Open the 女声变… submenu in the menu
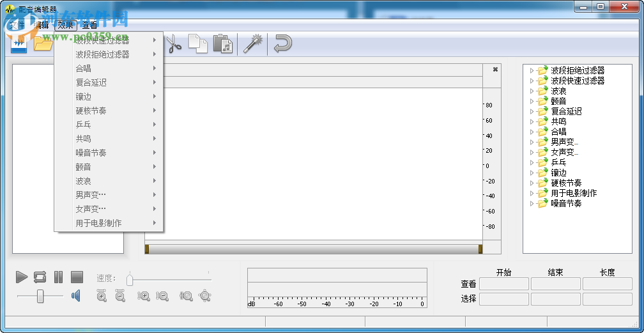Viewport: 644px width, 333px height. (109, 209)
